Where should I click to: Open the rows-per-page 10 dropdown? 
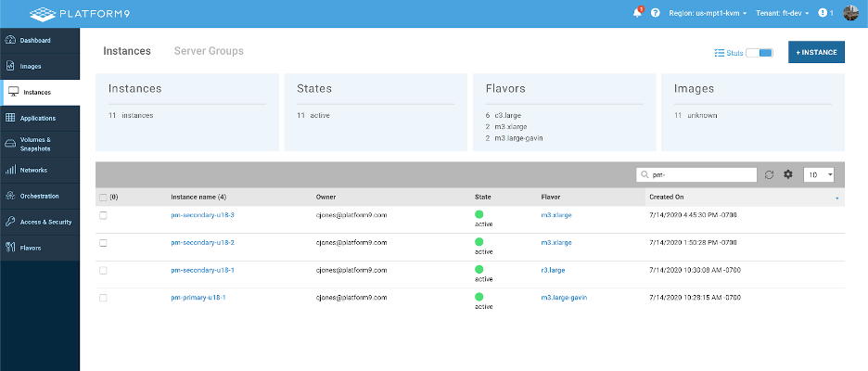click(819, 174)
